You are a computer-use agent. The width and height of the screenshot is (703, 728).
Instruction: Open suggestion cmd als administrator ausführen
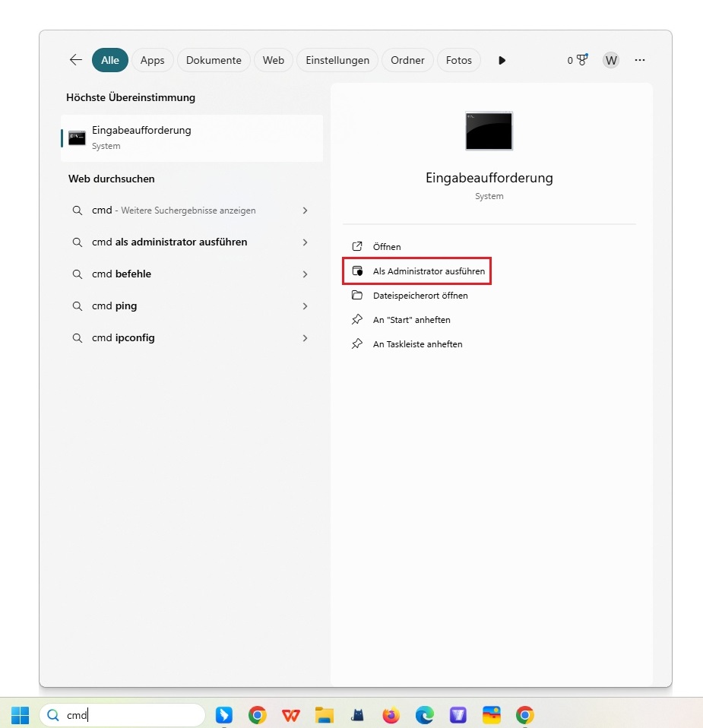[x=190, y=242]
